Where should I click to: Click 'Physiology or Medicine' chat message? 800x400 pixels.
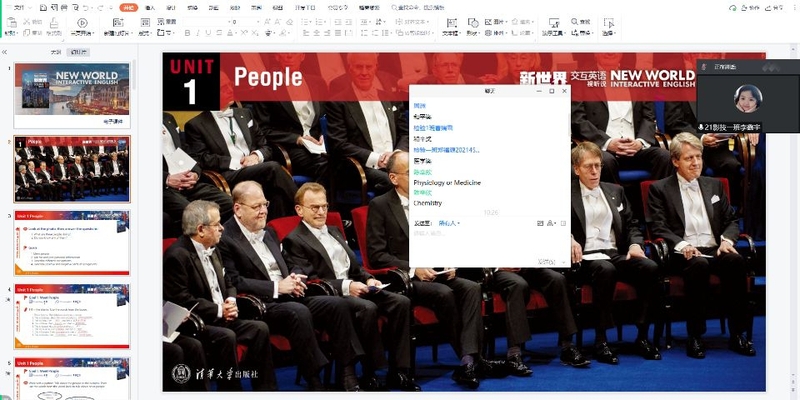point(447,183)
